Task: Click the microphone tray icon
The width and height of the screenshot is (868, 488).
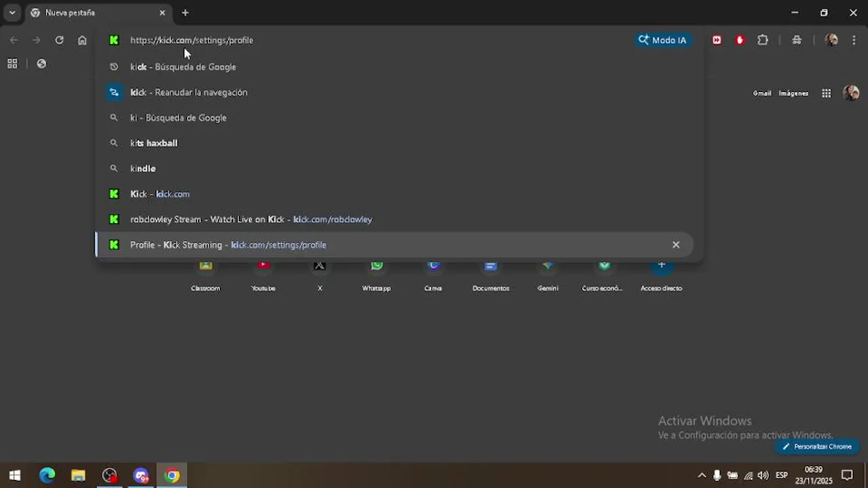Action: (x=717, y=476)
